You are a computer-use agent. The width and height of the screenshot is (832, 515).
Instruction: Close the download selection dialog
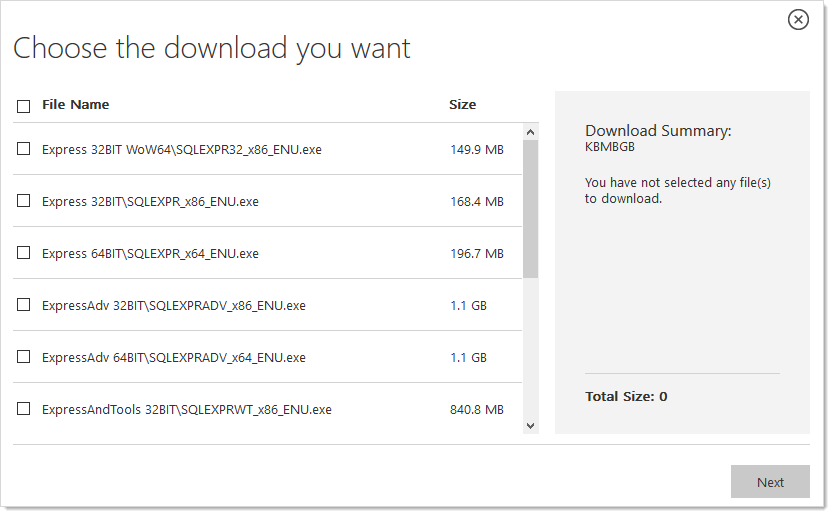click(798, 19)
